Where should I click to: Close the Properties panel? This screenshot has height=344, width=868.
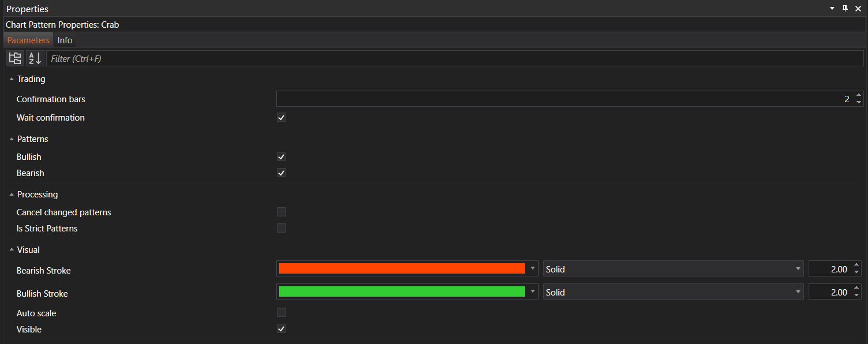tap(858, 9)
